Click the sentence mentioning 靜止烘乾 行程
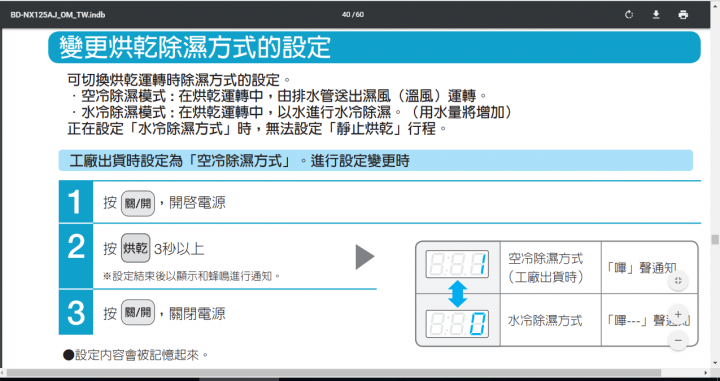This screenshot has height=381, width=720. 257,128
